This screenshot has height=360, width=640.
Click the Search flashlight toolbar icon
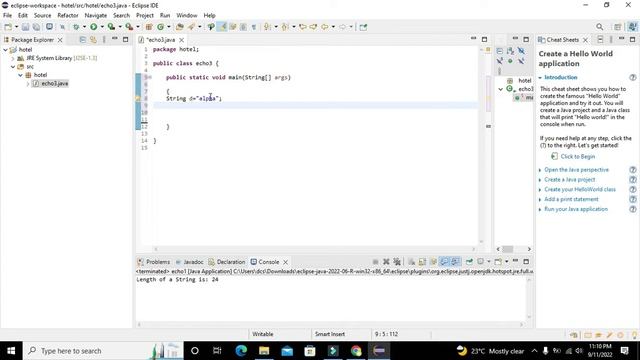click(x=191, y=27)
